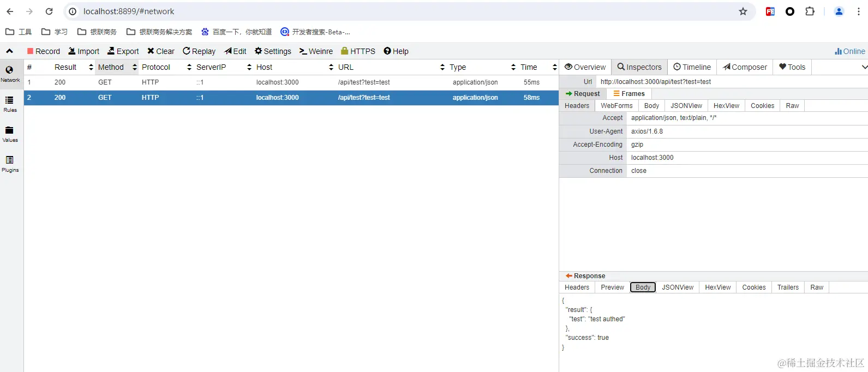Switch to the Overview tab
The height and width of the screenshot is (372, 868).
[585, 67]
